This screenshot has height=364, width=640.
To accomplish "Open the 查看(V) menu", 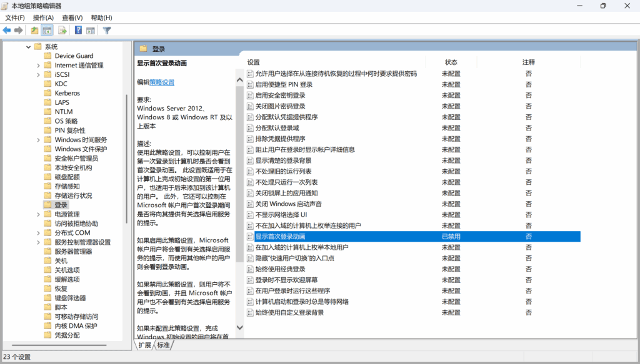I will pos(72,17).
